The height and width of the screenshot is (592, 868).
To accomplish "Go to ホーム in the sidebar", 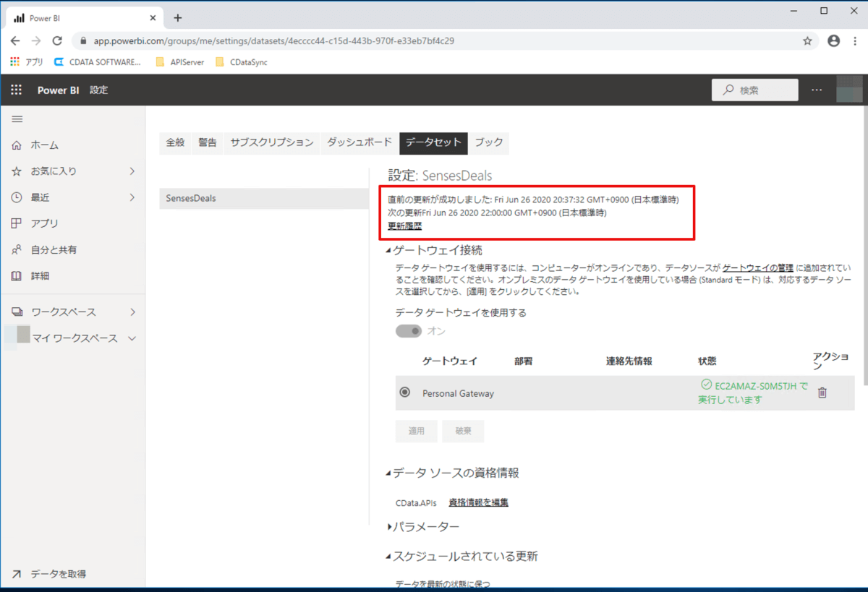I will click(x=44, y=145).
